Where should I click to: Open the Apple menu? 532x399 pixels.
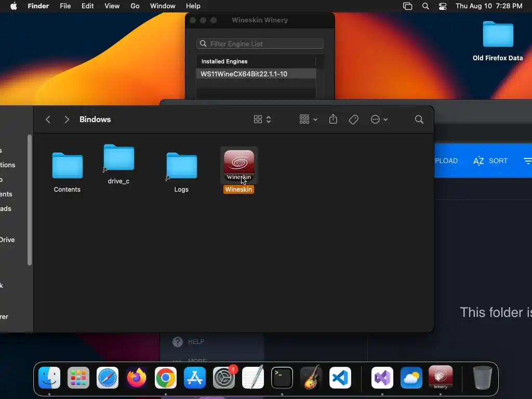(14, 6)
